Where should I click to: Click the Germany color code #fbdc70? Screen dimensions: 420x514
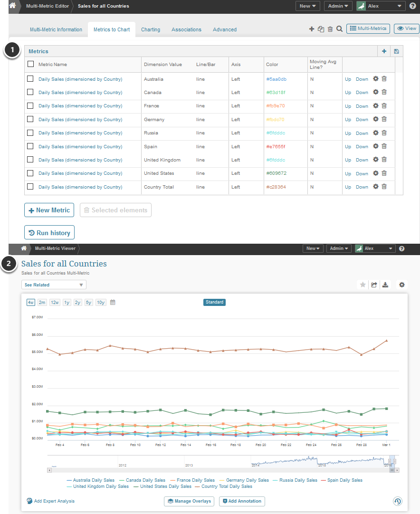click(276, 120)
